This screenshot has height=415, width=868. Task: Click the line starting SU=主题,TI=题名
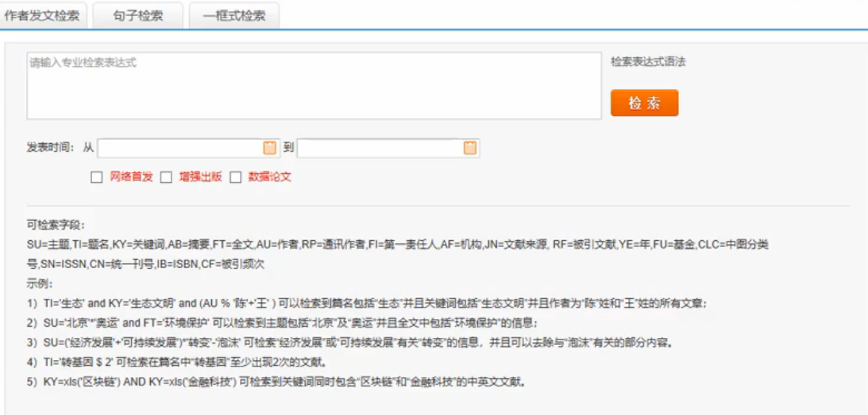click(x=397, y=244)
